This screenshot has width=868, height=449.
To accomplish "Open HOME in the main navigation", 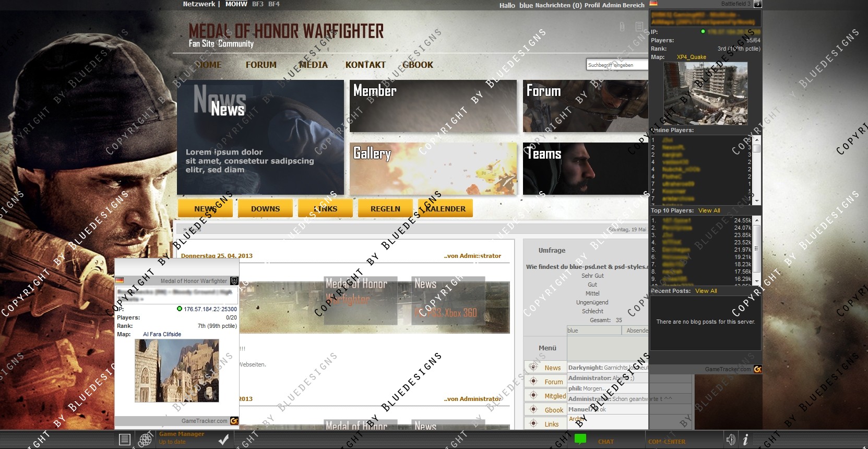I will click(x=208, y=65).
